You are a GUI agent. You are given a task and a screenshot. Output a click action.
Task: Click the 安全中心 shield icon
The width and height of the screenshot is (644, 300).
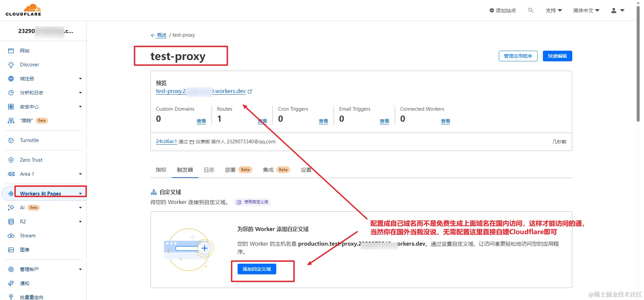click(x=11, y=107)
